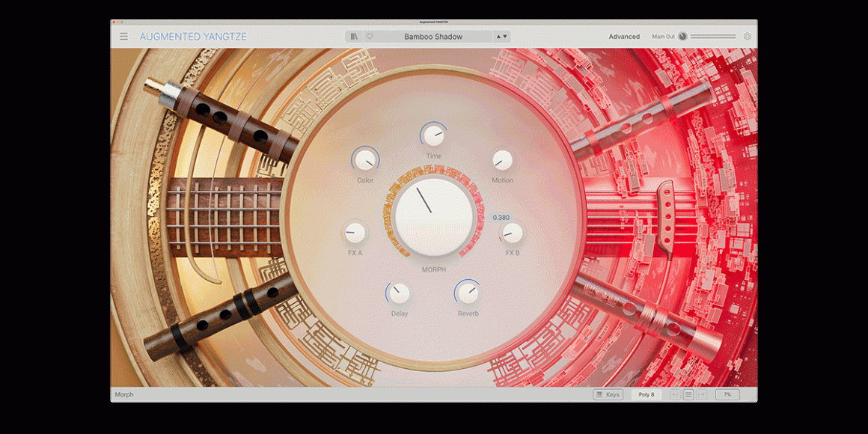Open the preset library browser
868x434 pixels.
[354, 37]
